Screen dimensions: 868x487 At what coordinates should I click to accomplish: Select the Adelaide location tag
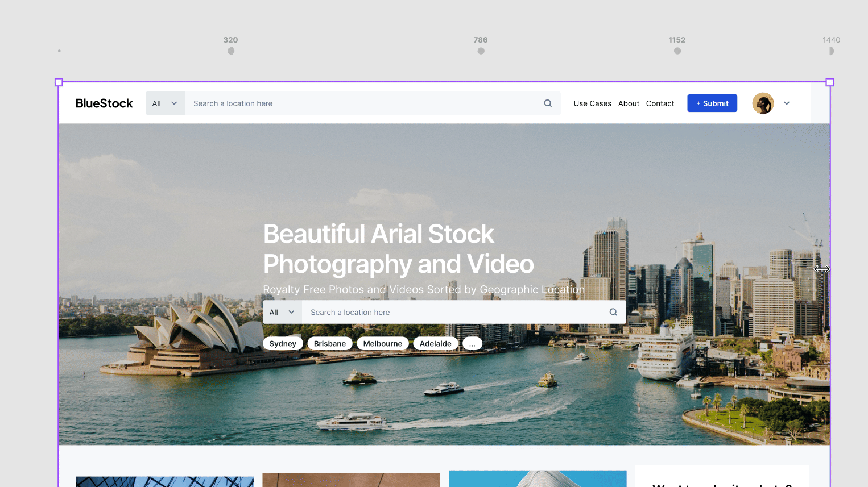(436, 343)
